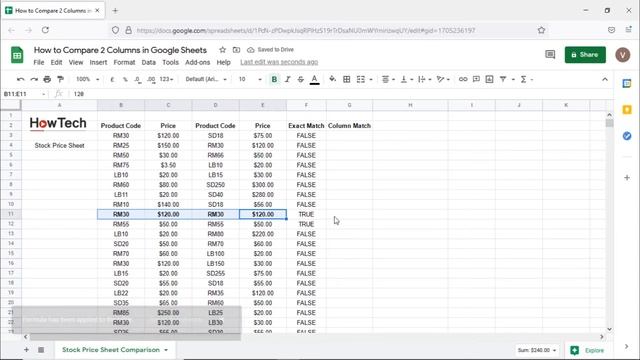Open the Google account avatar
Screen dimensions: 640x360
tap(622, 55)
